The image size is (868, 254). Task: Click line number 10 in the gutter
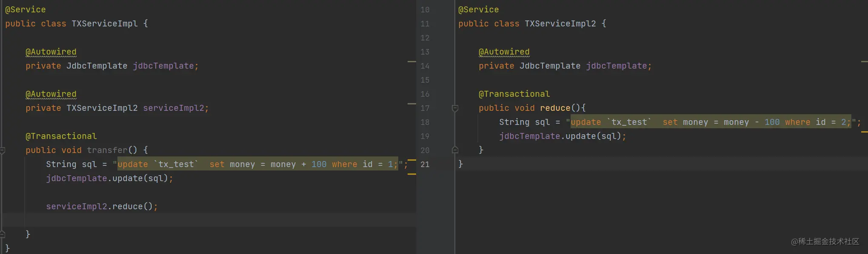point(425,10)
